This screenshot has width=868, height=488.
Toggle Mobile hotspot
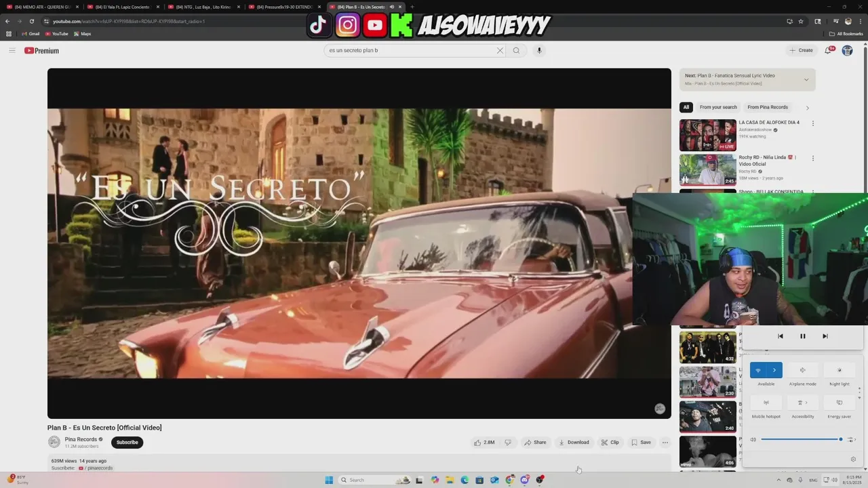coord(766,403)
